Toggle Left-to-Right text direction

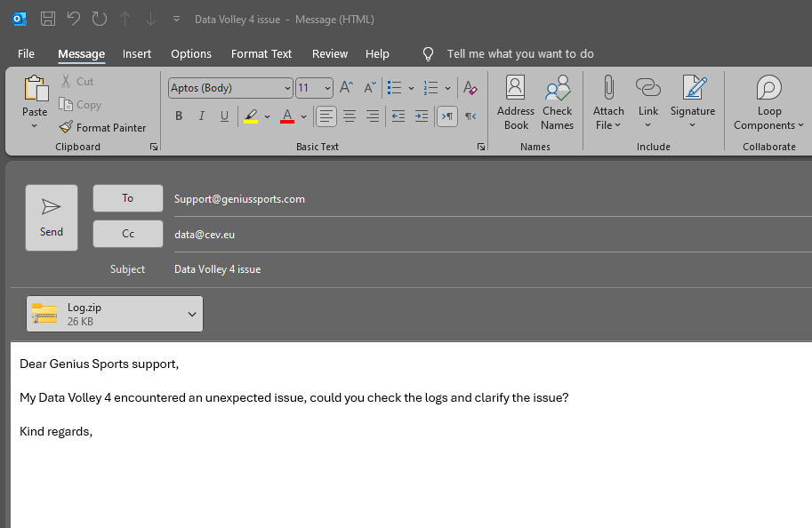[x=447, y=116]
